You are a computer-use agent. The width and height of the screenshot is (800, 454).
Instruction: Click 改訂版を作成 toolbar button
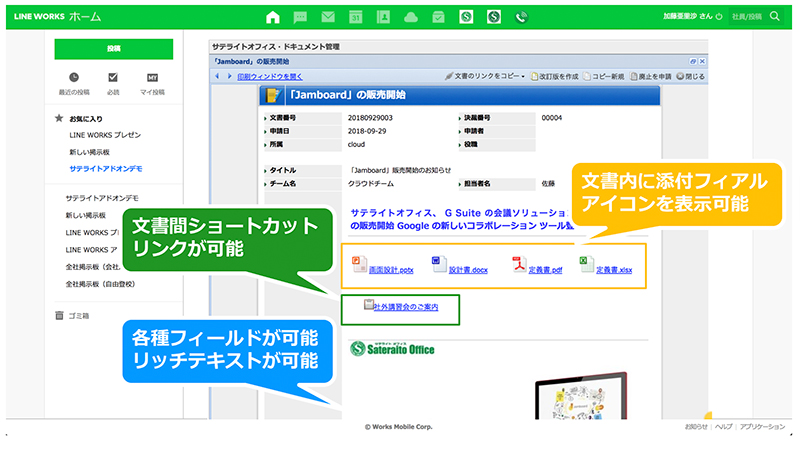coord(555,77)
